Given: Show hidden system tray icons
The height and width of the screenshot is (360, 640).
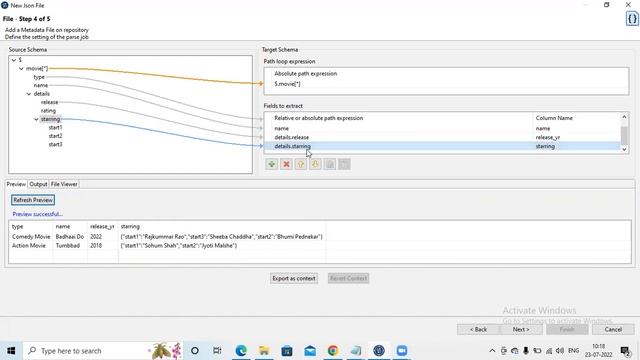Looking at the screenshot, I should click(x=492, y=351).
